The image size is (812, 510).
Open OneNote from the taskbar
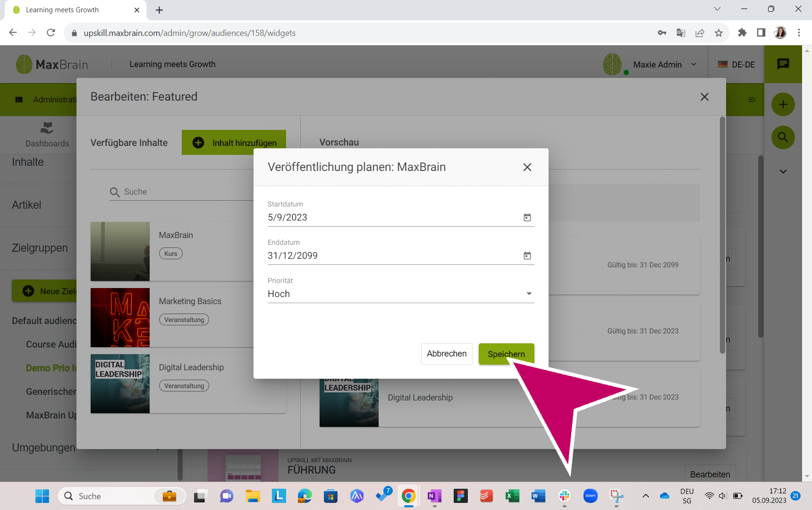click(434, 496)
